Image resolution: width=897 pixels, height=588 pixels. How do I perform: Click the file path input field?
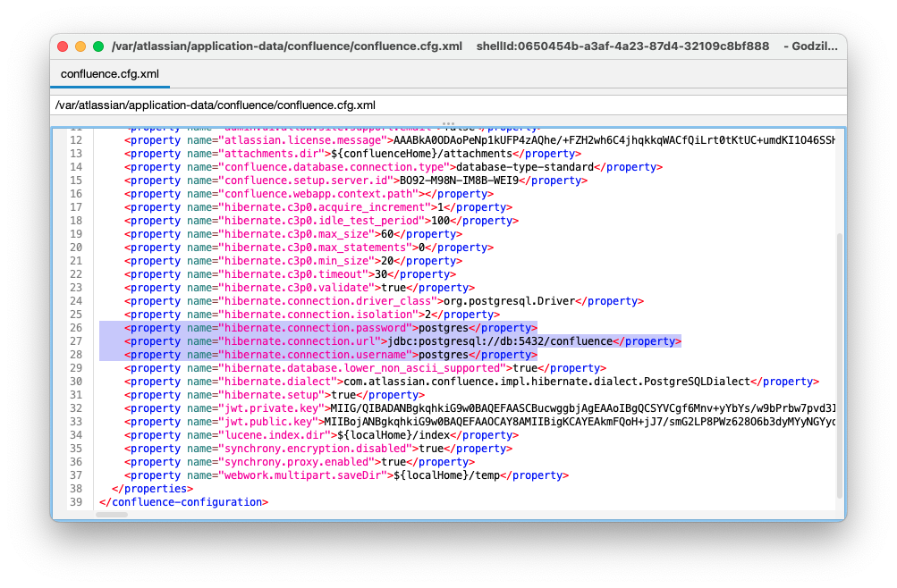click(449, 105)
